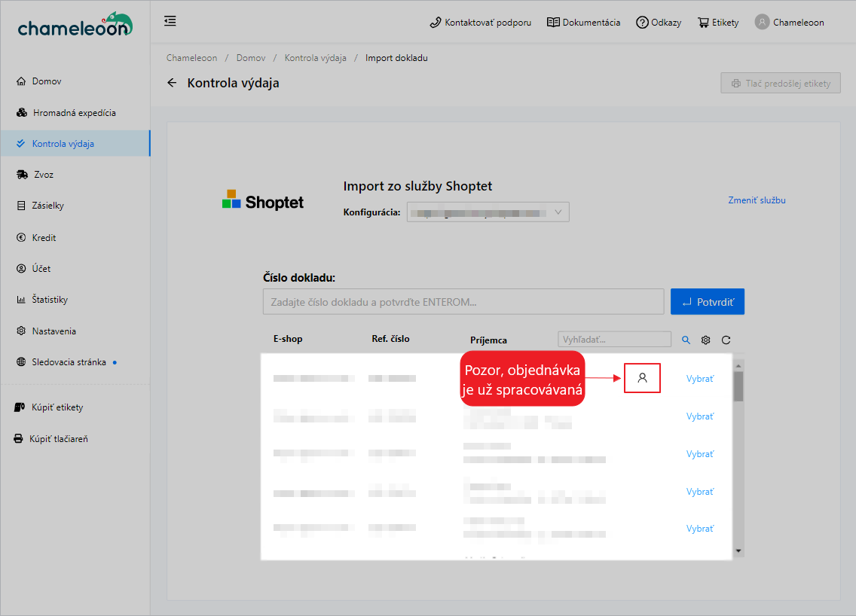
Task: Open Hromadná expedícia in sidebar
Action: 74,113
